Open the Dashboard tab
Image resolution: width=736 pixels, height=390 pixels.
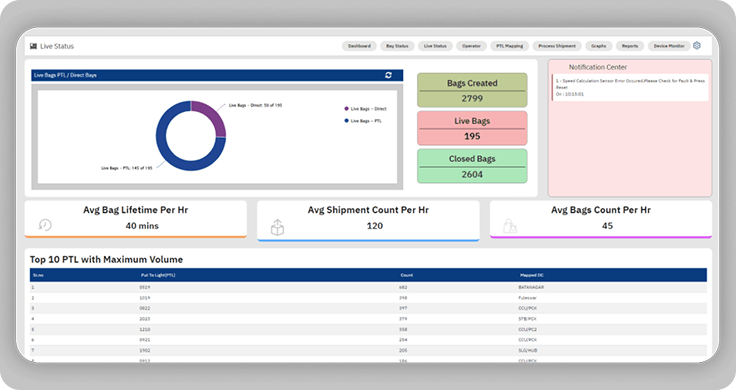click(359, 46)
